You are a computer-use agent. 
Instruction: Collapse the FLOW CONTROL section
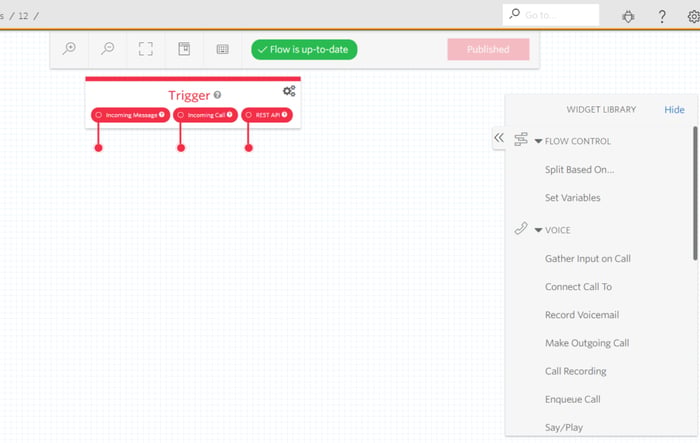(538, 141)
